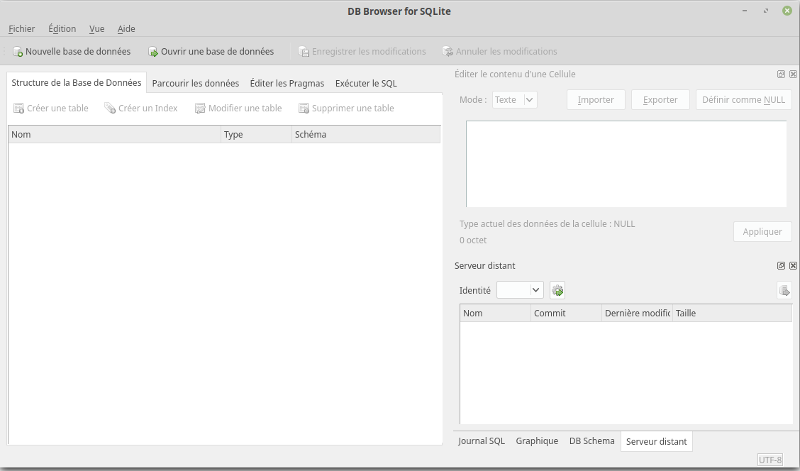Viewport: 800px width, 471px height.
Task: Switch to the Parcourir les données tab
Action: click(x=195, y=83)
